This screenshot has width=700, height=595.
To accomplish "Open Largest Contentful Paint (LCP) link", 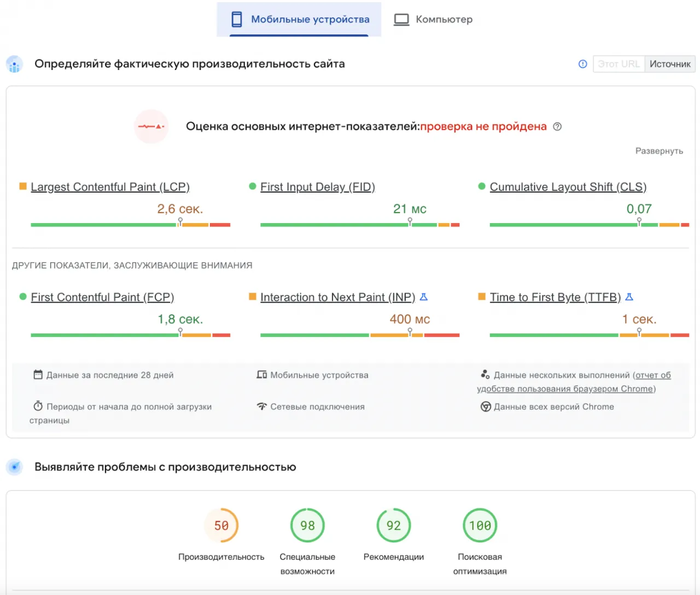I will tap(110, 187).
